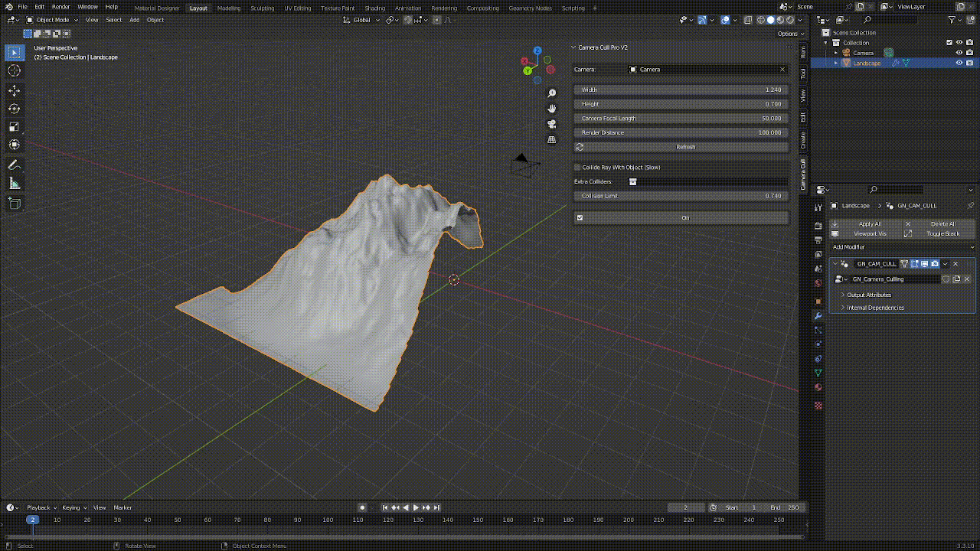The height and width of the screenshot is (551, 980).
Task: Expand the Camera item in outliner
Action: coord(836,53)
